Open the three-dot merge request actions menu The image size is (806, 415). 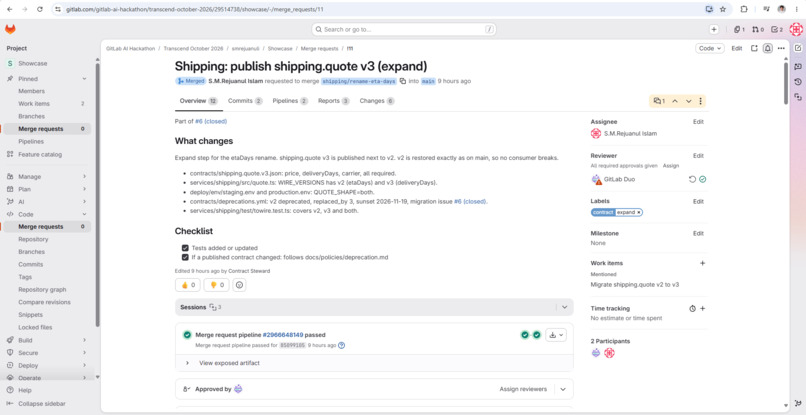pyautogui.click(x=781, y=48)
